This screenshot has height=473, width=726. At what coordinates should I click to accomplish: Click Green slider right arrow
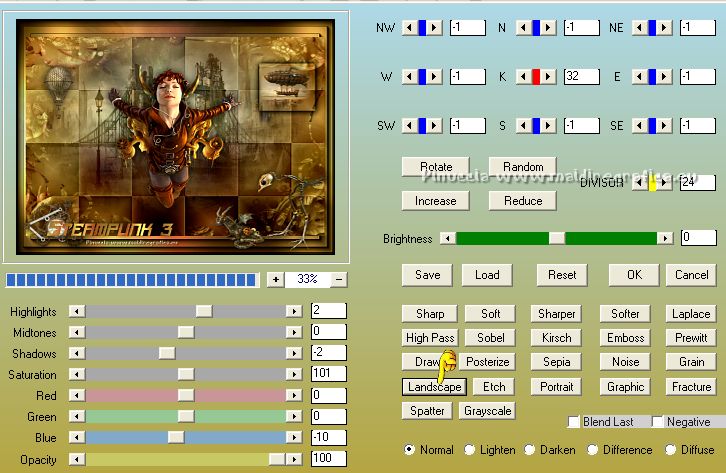pyautogui.click(x=294, y=417)
